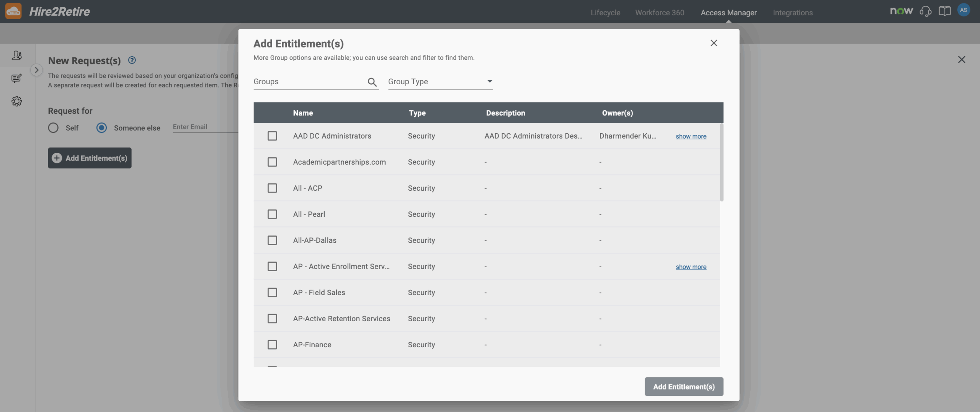Screen dimensions: 980x412
Task: Expand the collapsed left sidebar panel
Action: click(x=36, y=70)
